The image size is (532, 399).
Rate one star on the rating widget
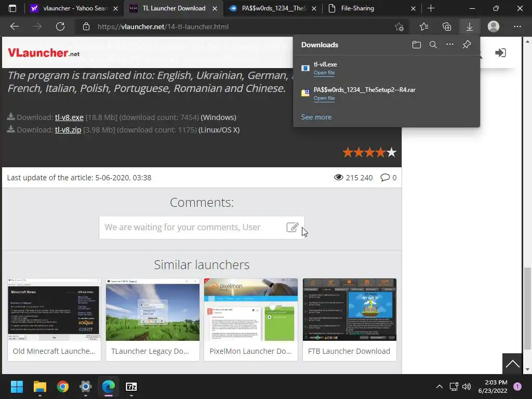(348, 152)
